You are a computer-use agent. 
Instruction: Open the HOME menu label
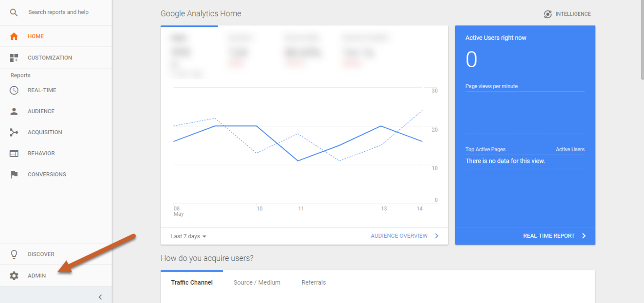point(36,36)
